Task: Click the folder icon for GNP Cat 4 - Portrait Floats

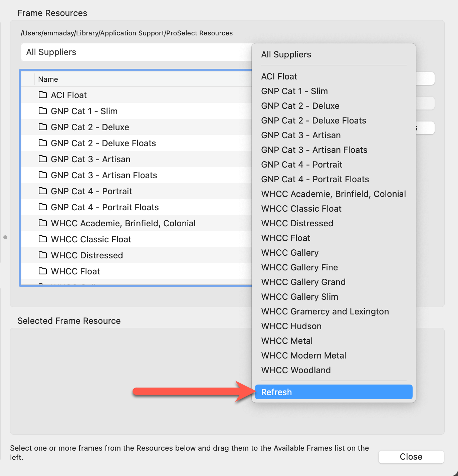Action: (x=42, y=207)
